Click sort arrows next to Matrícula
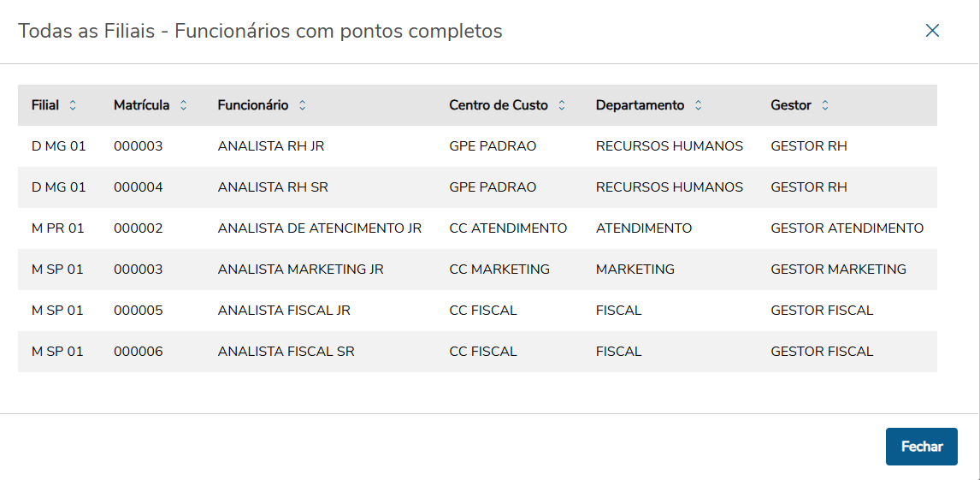The image size is (980, 480). pyautogui.click(x=183, y=105)
